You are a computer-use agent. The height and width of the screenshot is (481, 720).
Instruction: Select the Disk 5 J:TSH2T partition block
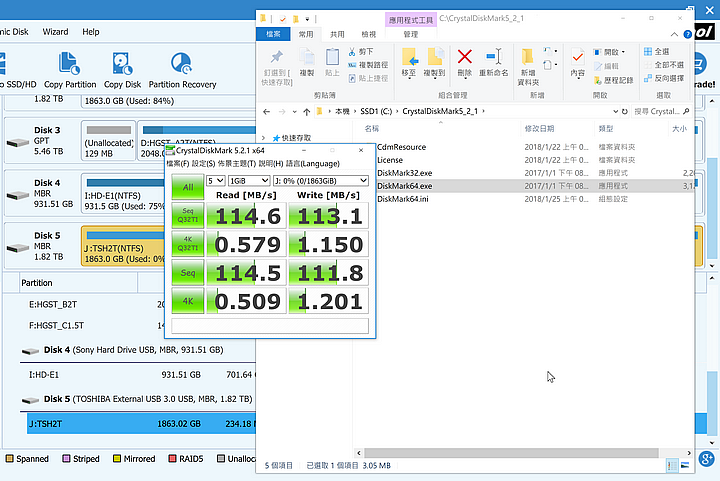point(123,246)
